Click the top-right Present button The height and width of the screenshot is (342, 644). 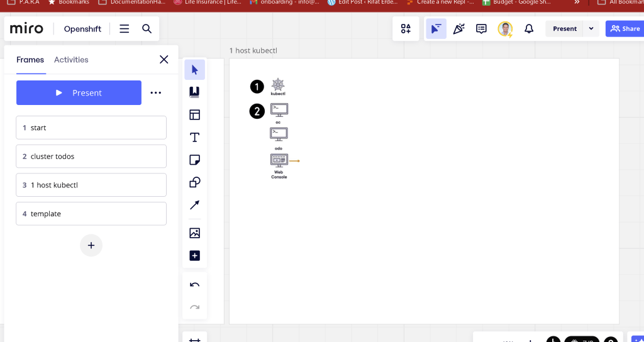565,29
